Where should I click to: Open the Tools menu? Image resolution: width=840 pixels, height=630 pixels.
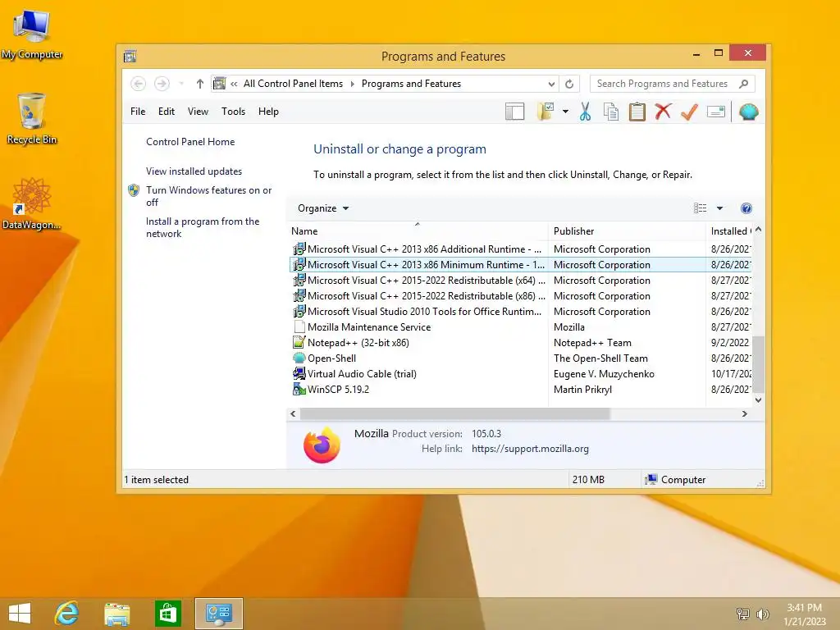(233, 112)
